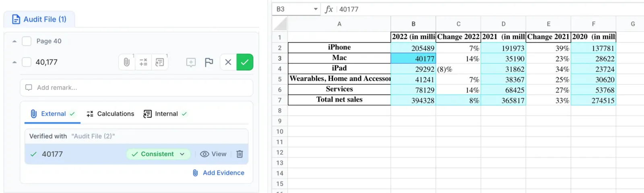Click the cell containing 39%
The height and width of the screenshot is (193, 644).
(x=549, y=48)
